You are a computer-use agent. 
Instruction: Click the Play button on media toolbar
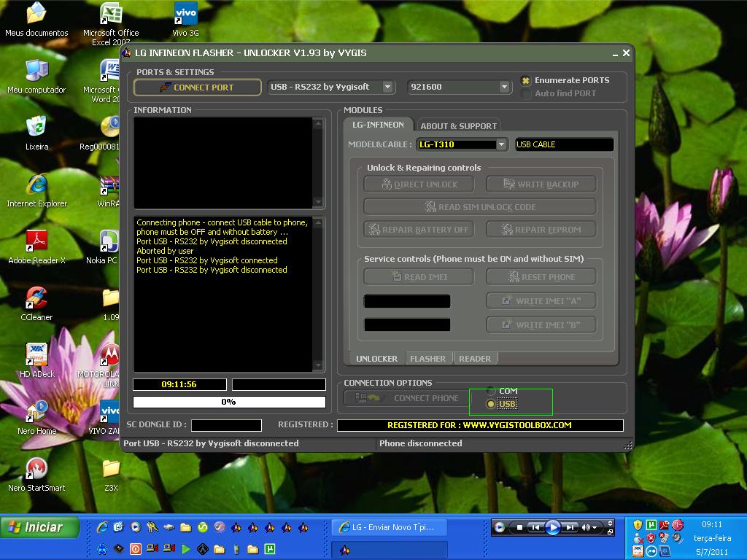[x=553, y=528]
